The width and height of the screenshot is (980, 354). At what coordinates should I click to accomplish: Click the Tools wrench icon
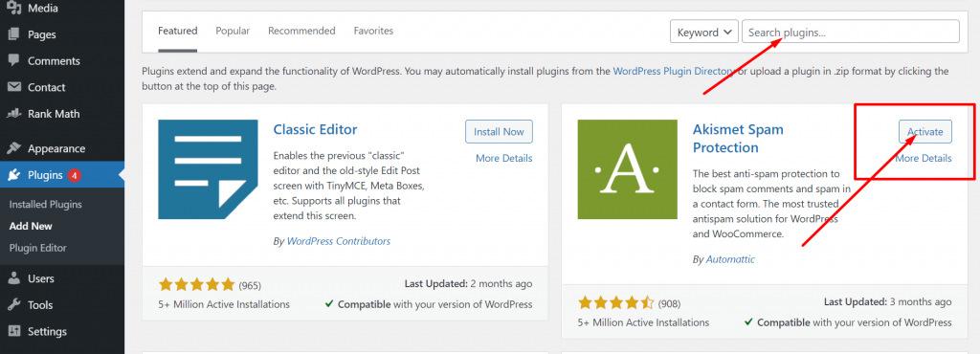point(13,304)
